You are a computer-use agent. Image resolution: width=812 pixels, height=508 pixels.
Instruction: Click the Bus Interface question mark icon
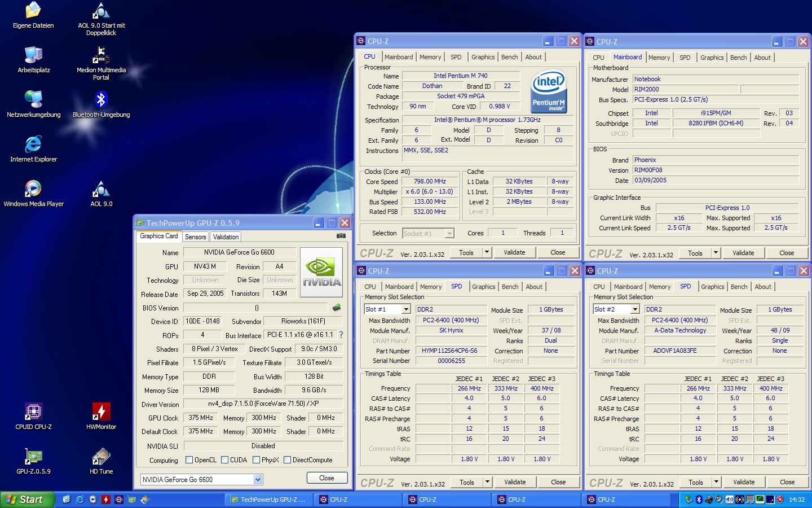[341, 335]
